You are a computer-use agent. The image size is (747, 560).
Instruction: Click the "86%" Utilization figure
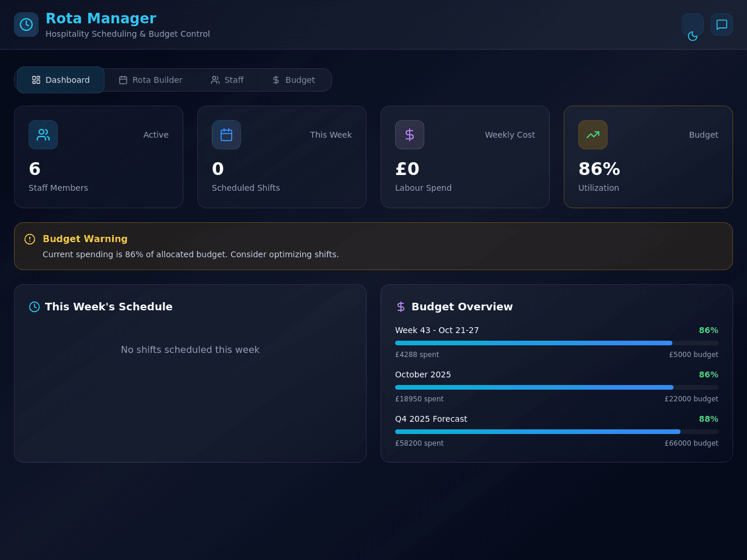[599, 169]
